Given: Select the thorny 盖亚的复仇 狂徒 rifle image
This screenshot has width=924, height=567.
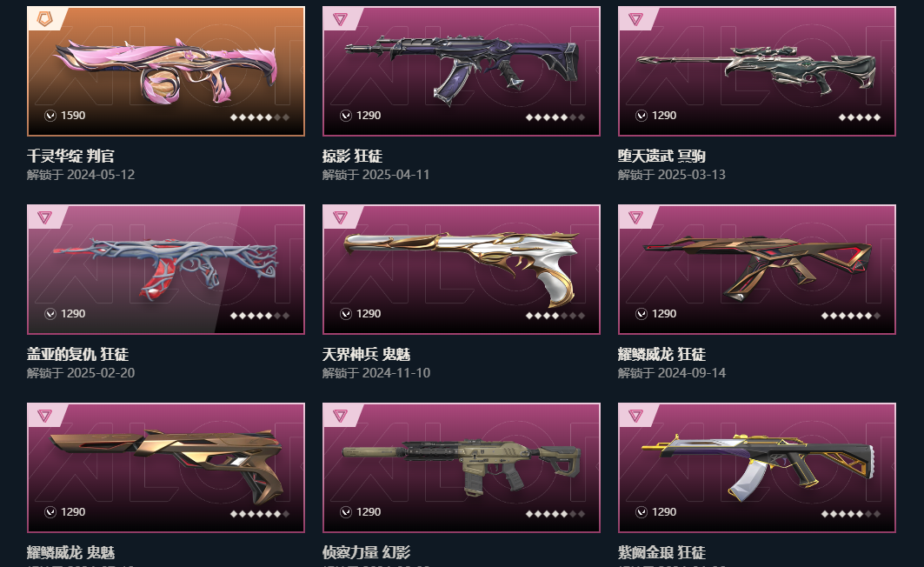Looking at the screenshot, I should click(x=165, y=268).
